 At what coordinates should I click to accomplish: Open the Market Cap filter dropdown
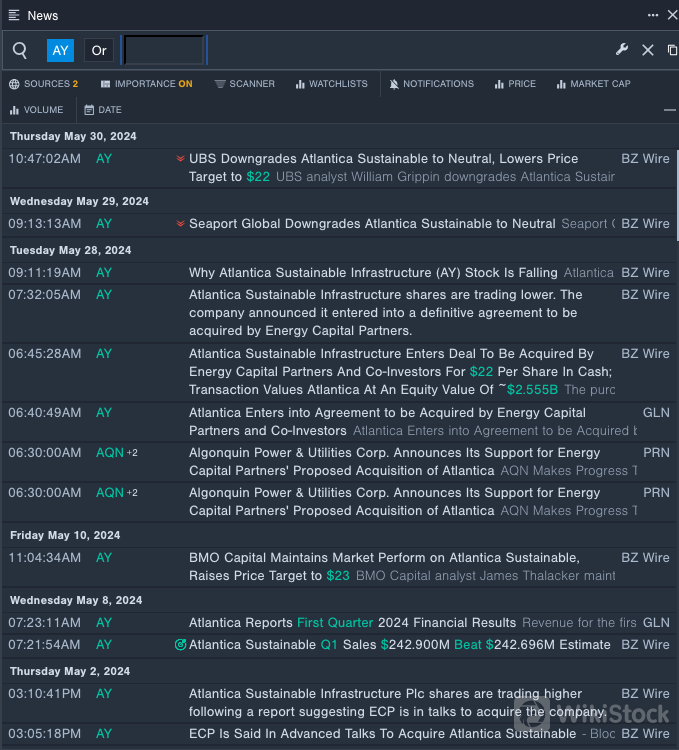(593, 84)
